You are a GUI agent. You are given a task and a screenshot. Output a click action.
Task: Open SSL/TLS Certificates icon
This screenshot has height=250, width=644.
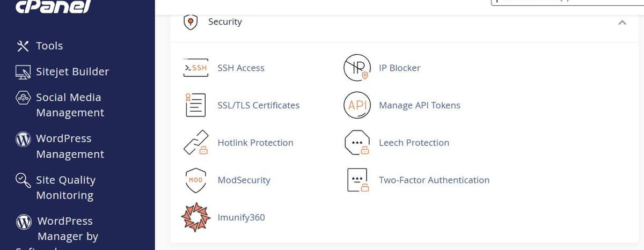(195, 105)
